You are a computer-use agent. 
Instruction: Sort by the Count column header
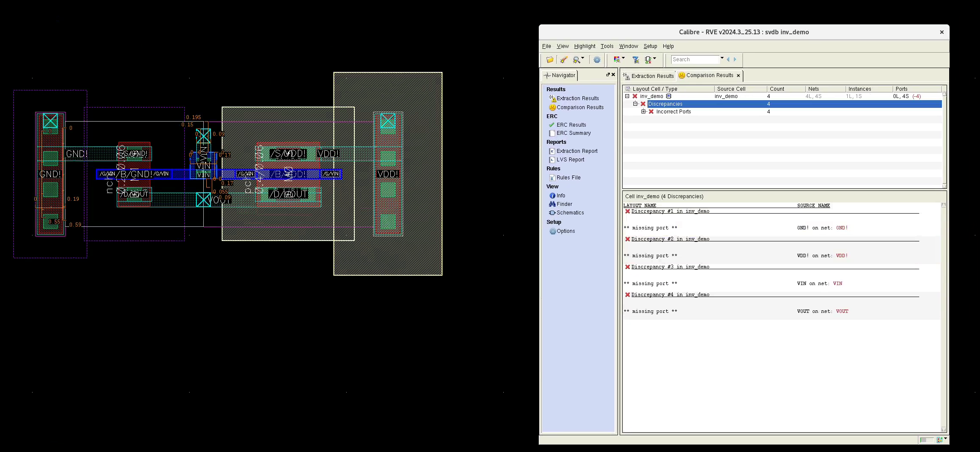point(777,89)
